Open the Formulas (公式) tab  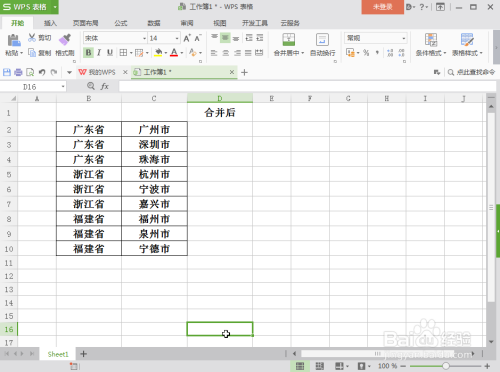coord(121,23)
